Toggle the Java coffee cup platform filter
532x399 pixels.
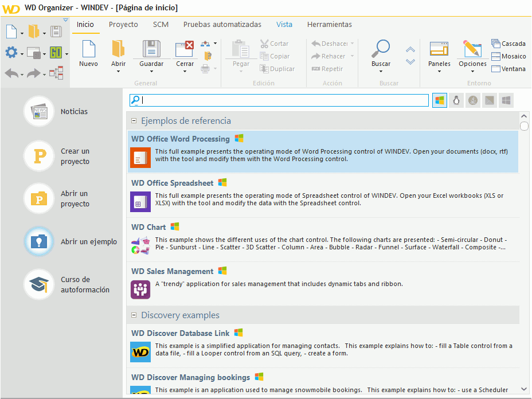[473, 100]
